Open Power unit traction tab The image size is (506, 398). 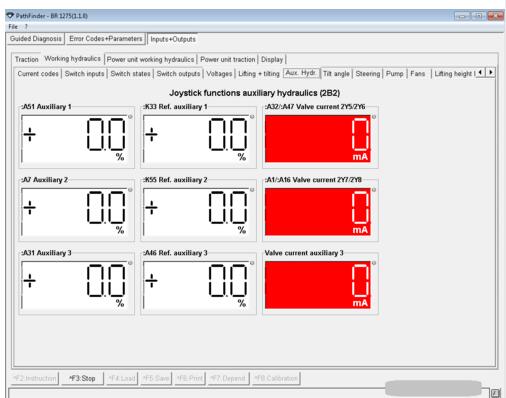pos(228,59)
